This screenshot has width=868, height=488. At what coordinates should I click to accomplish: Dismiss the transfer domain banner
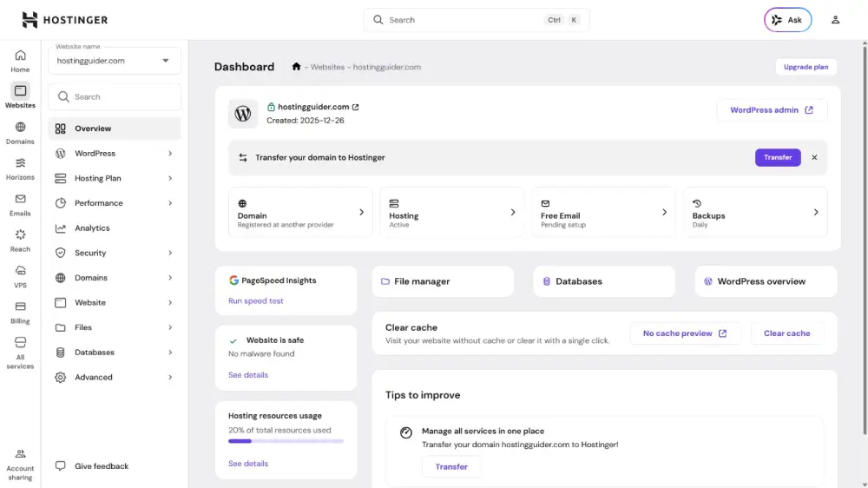click(814, 157)
